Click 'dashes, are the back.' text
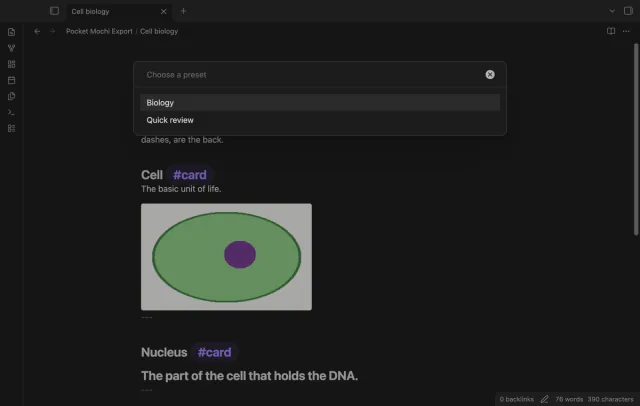The image size is (640, 406). coord(182,140)
